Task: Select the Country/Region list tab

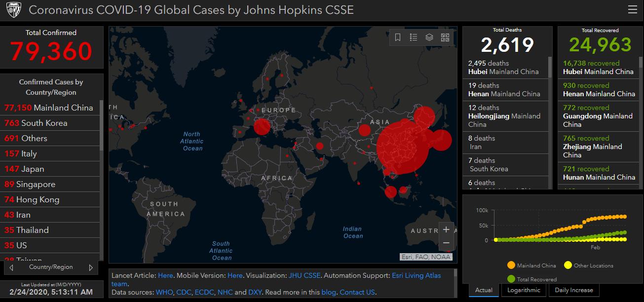Action: 51,267
